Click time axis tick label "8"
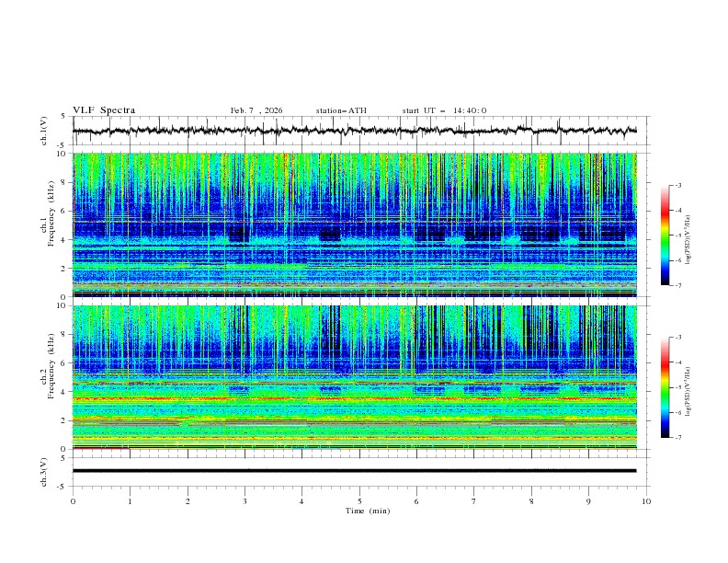This screenshot has height=563, width=728. (x=531, y=501)
